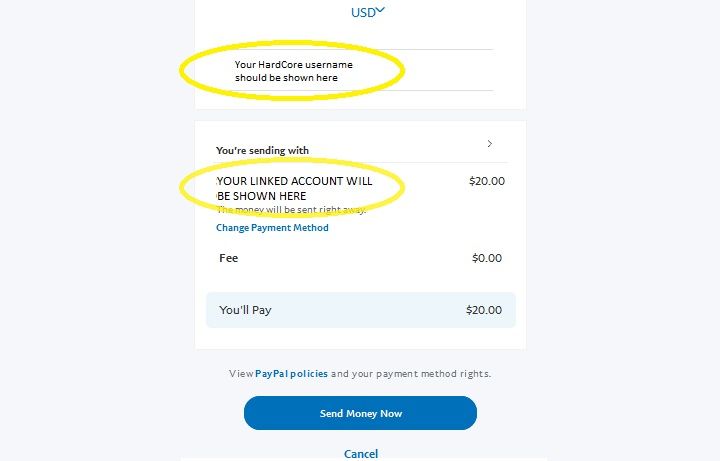Select the "You're sending with" heading
The width and height of the screenshot is (720, 461).
[262, 150]
